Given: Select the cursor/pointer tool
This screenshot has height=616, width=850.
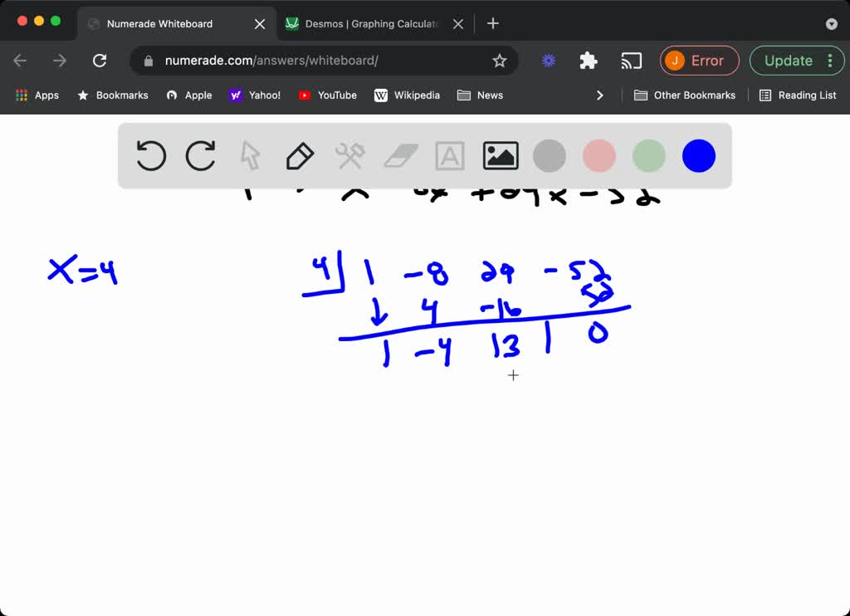Looking at the screenshot, I should tap(250, 155).
